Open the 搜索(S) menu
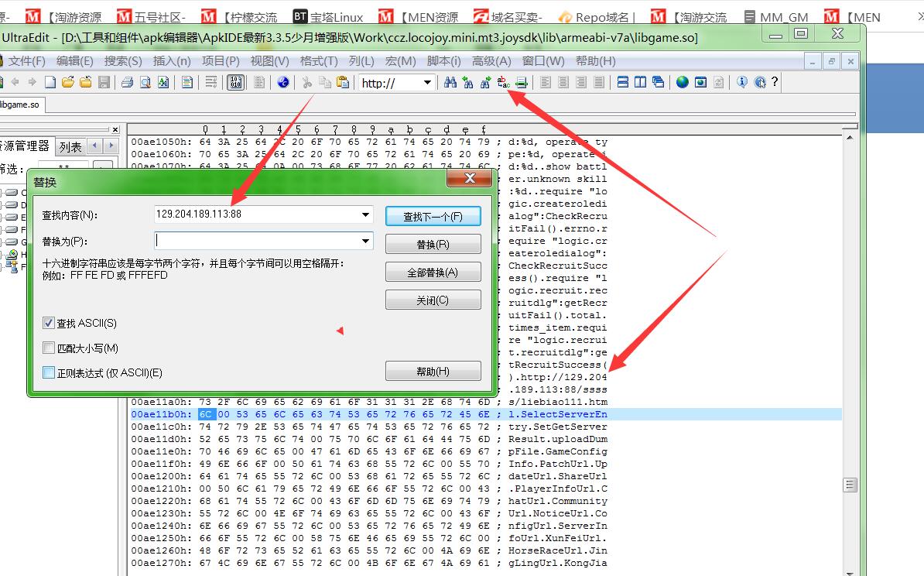The height and width of the screenshot is (576, 924). pos(123,61)
